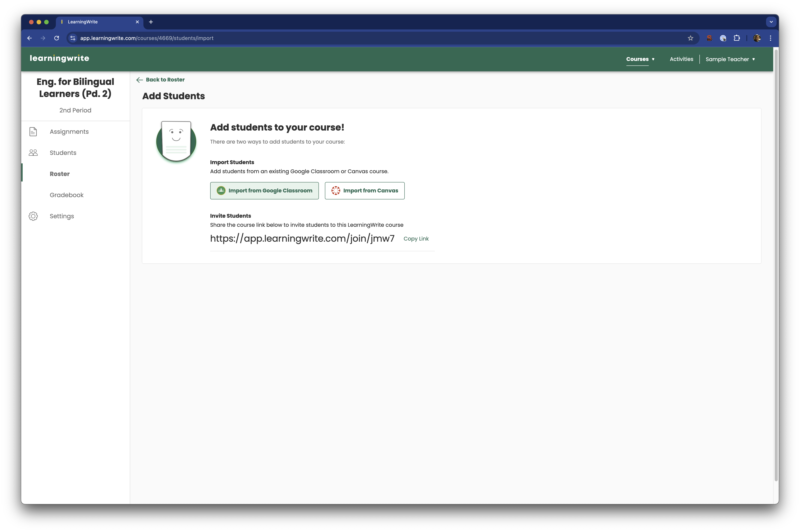This screenshot has width=800, height=532.
Task: Open the browser Extensions puzzle icon
Action: click(737, 38)
